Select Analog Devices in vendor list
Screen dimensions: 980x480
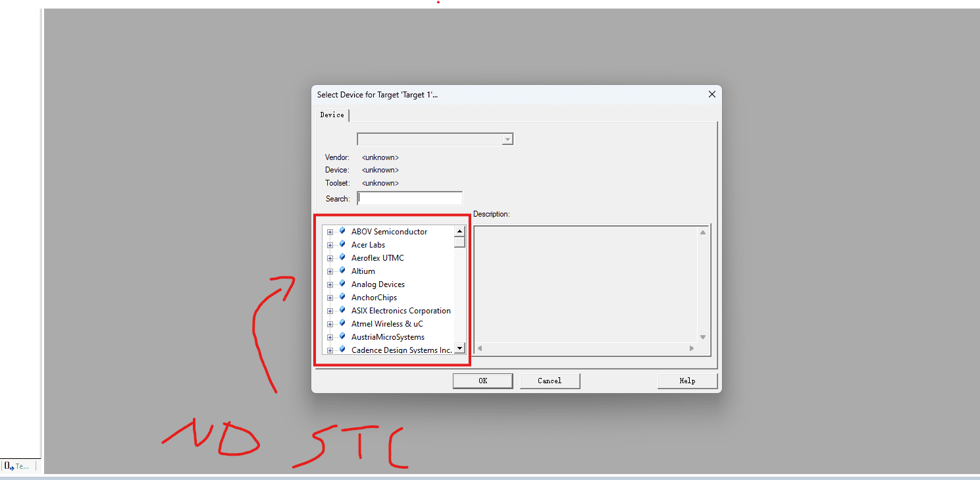378,284
